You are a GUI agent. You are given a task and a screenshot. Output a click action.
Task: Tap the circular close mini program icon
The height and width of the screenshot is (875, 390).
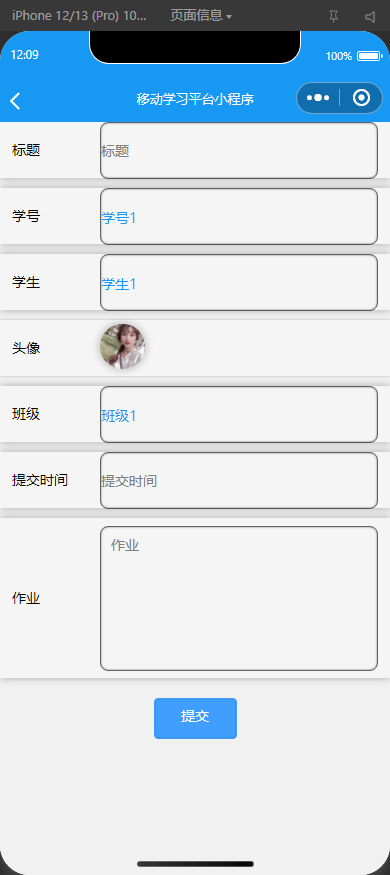click(362, 98)
